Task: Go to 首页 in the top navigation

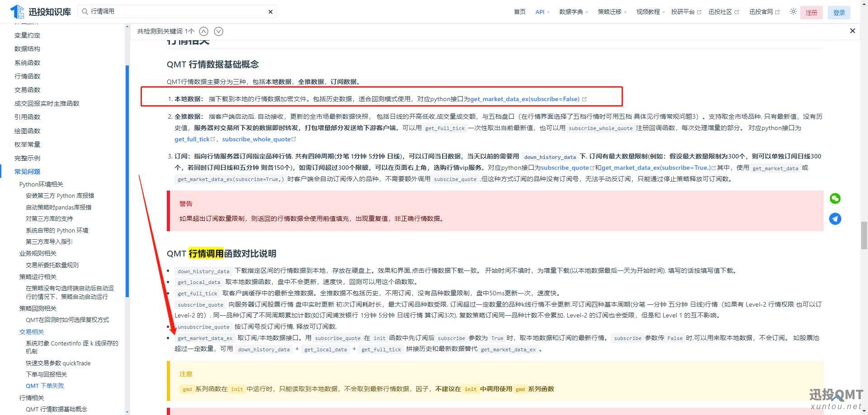Action: coord(520,12)
